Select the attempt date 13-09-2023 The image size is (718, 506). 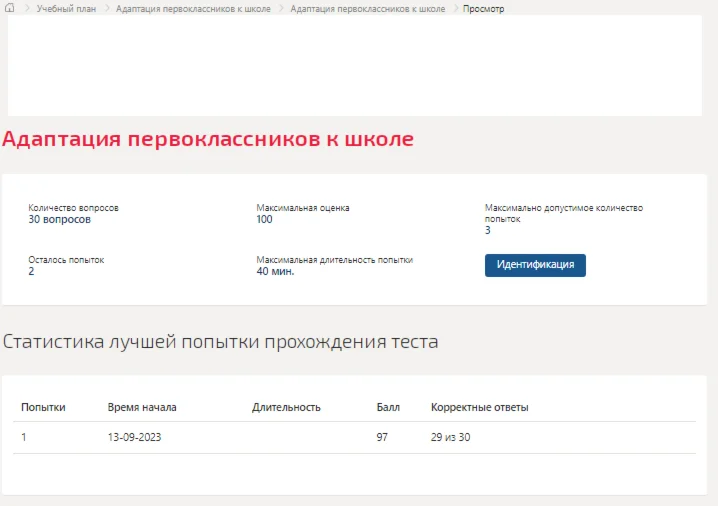134,437
